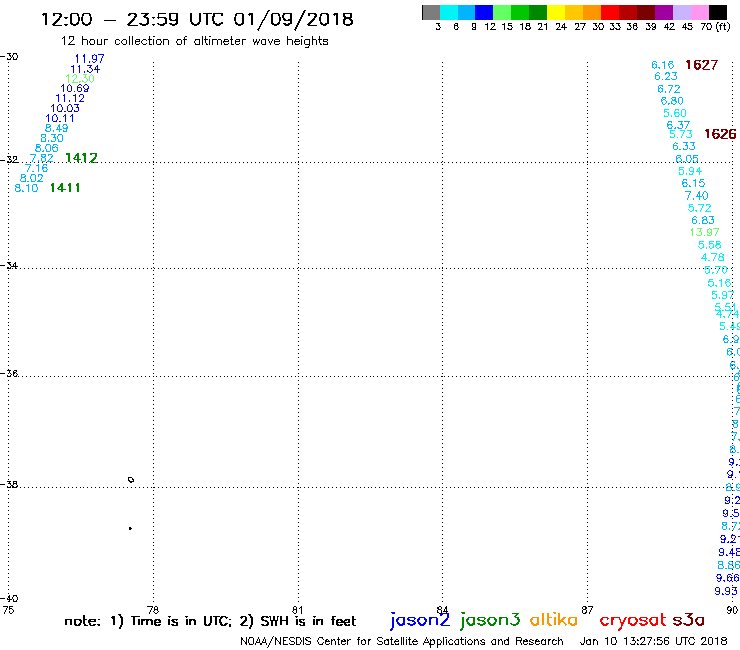Click the wave height value 6.72
Viewport: 740px width, 650px height.
(669, 89)
